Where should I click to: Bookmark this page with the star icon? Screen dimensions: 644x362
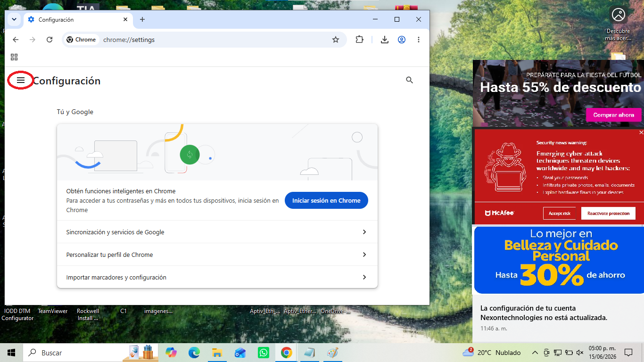point(336,40)
